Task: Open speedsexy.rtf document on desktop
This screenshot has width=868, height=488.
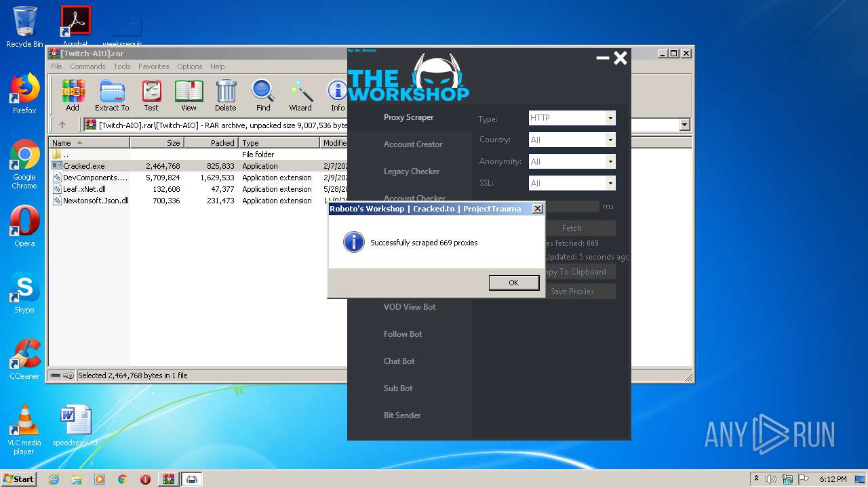Action: [75, 426]
